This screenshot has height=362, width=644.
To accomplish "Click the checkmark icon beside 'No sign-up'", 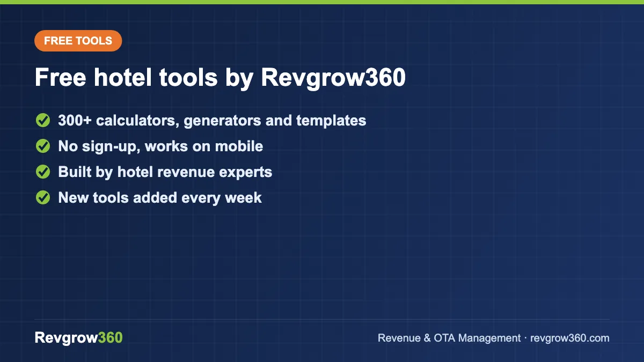I will [x=43, y=146].
